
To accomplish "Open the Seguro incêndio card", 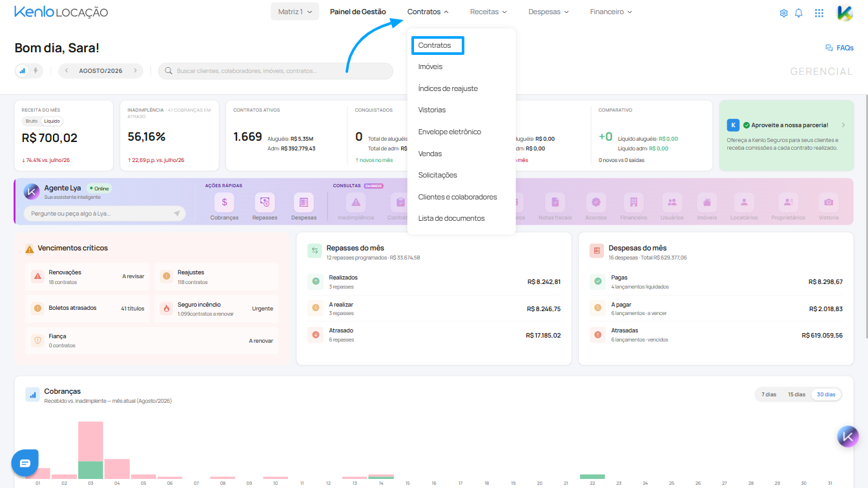I will 216,309.
